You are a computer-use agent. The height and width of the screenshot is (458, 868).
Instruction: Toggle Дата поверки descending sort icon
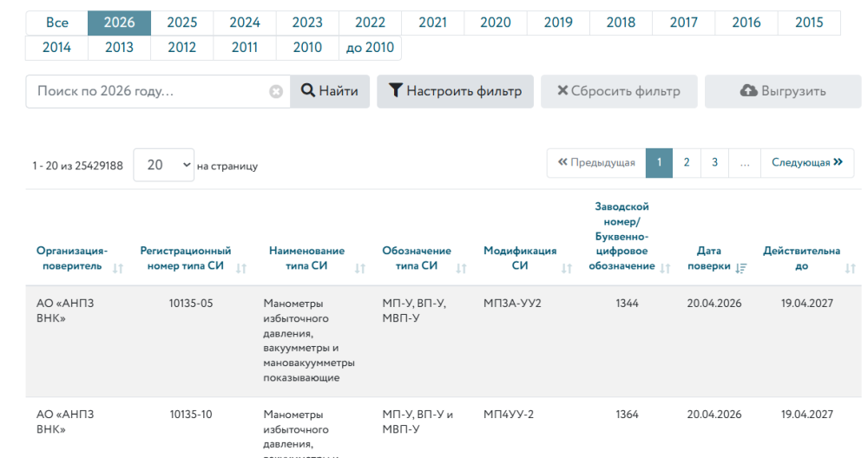(740, 270)
